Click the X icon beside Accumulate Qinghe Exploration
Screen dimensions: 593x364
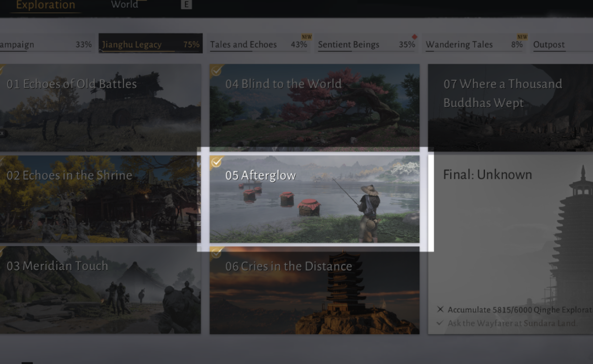(x=440, y=309)
